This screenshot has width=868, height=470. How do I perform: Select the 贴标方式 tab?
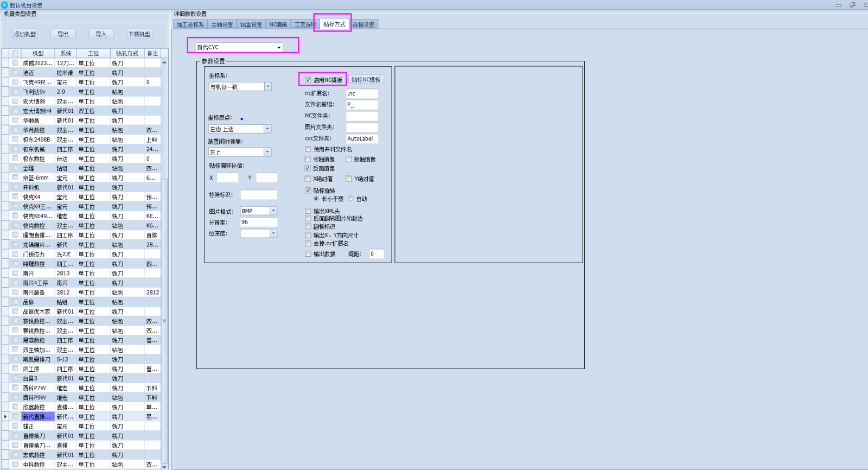[x=334, y=24]
